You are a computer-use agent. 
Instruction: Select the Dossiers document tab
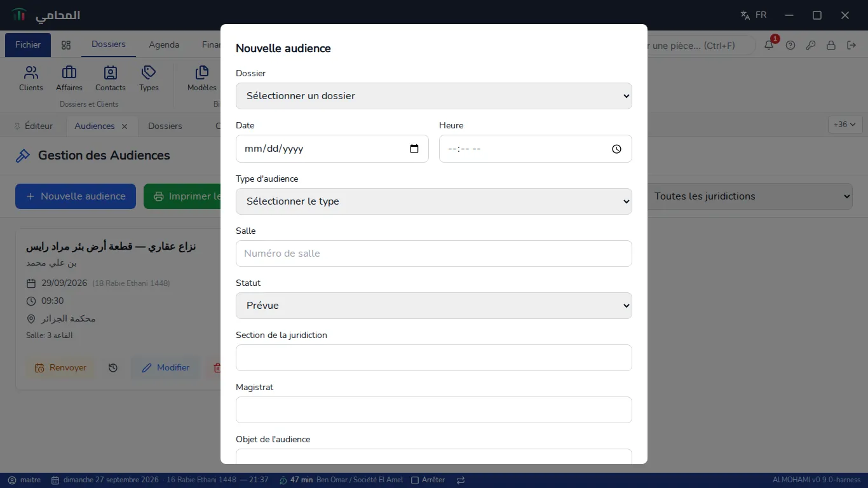[x=165, y=126]
